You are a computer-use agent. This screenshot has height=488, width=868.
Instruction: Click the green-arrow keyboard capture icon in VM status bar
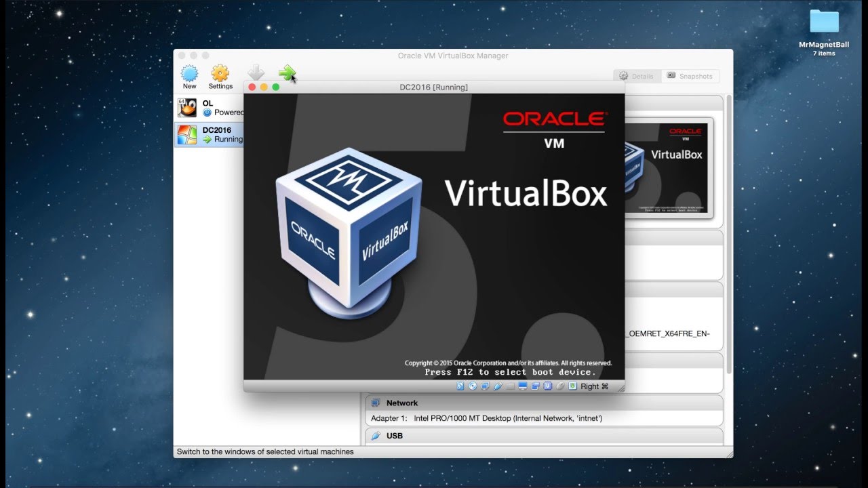pos(573,386)
